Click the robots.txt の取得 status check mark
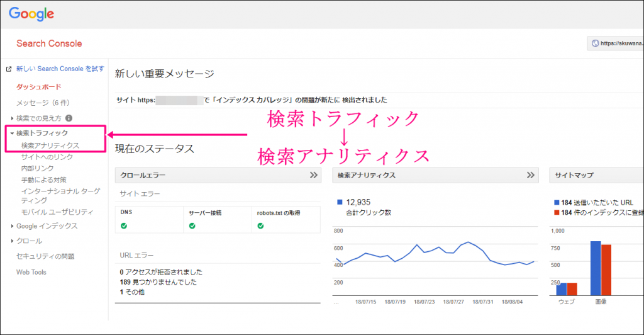This screenshot has width=644, height=335. coord(260,225)
